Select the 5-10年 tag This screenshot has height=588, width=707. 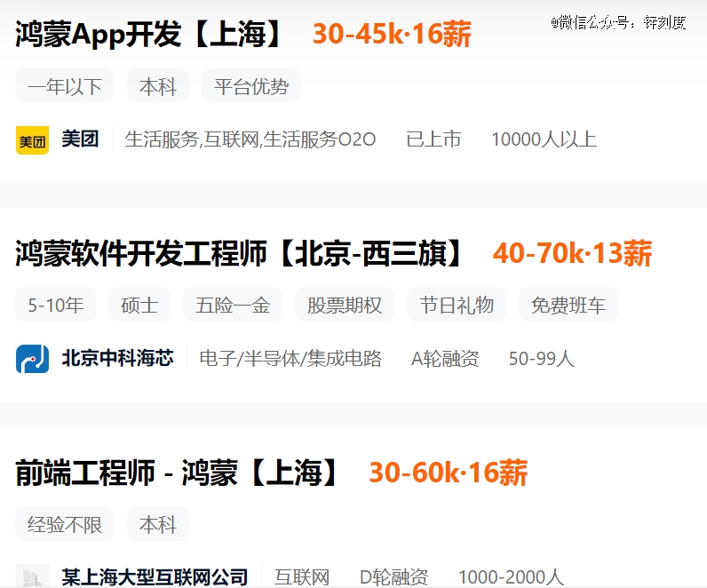55,305
